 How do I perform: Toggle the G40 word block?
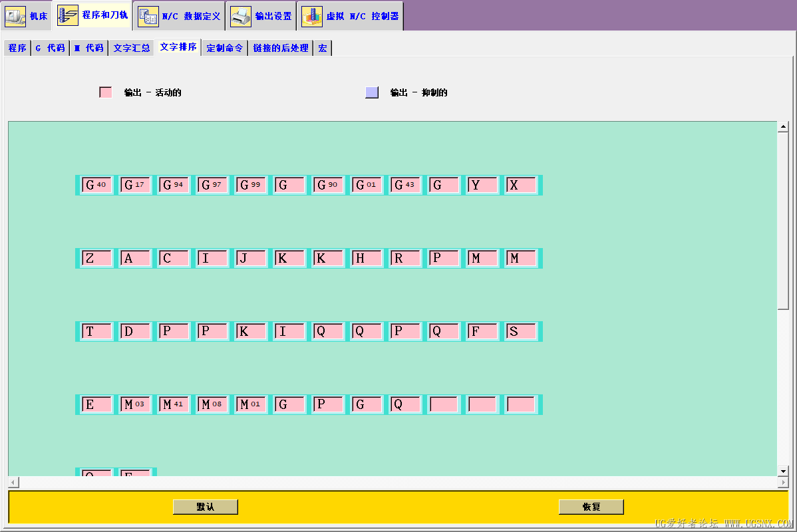pyautogui.click(x=96, y=185)
